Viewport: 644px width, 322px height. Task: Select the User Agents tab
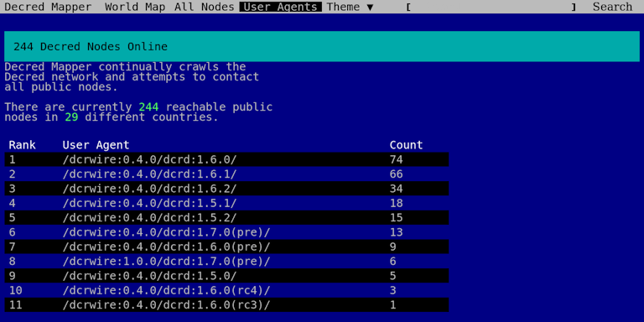point(281,7)
